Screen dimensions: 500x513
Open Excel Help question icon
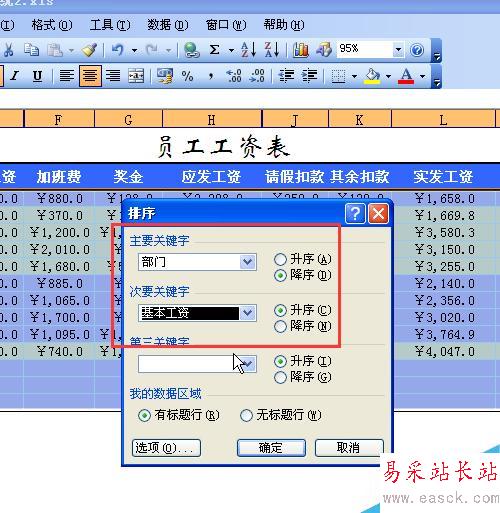417,50
